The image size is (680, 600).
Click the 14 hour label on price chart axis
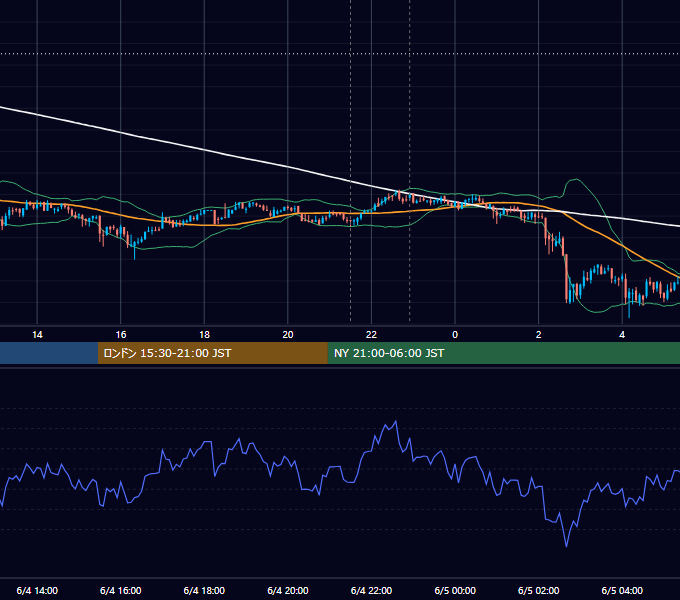[x=37, y=335]
